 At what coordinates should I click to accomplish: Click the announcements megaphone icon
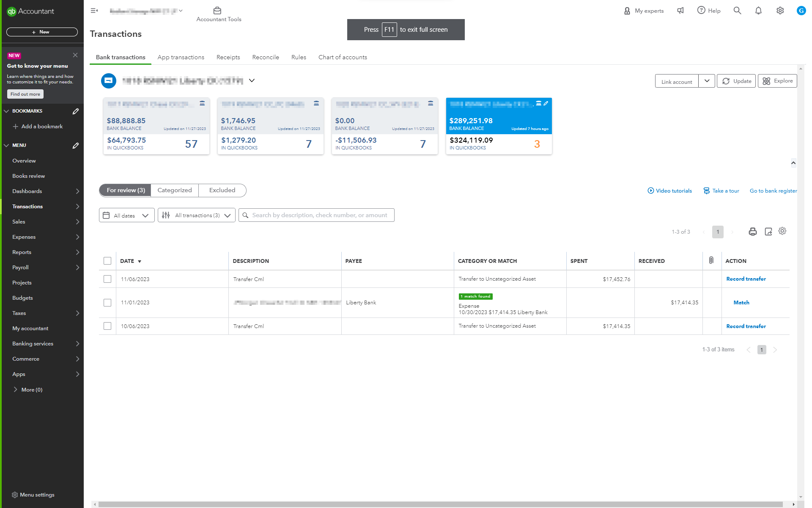point(680,11)
